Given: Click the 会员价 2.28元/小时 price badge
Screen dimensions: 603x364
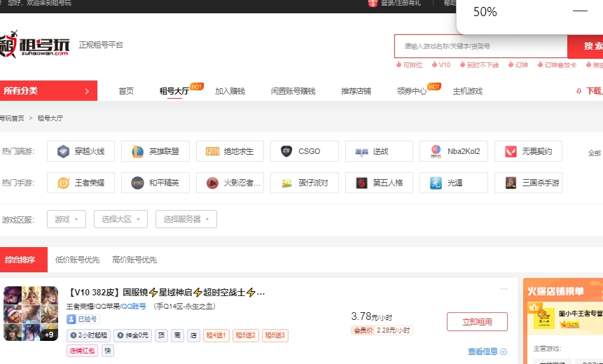Looking at the screenshot, I should click(x=382, y=330).
